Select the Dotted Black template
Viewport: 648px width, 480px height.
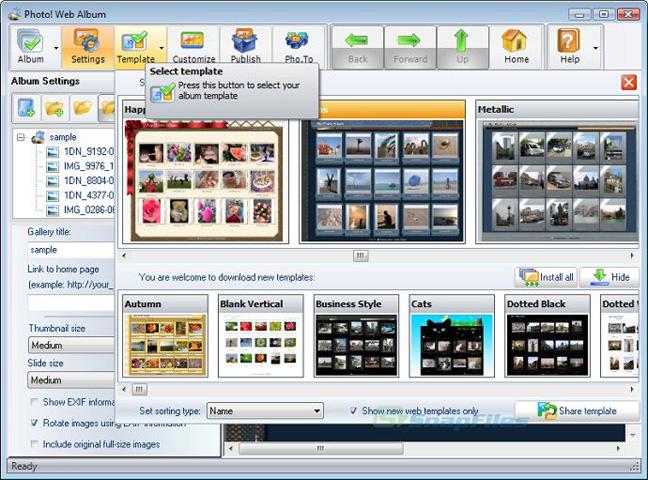tap(547, 336)
